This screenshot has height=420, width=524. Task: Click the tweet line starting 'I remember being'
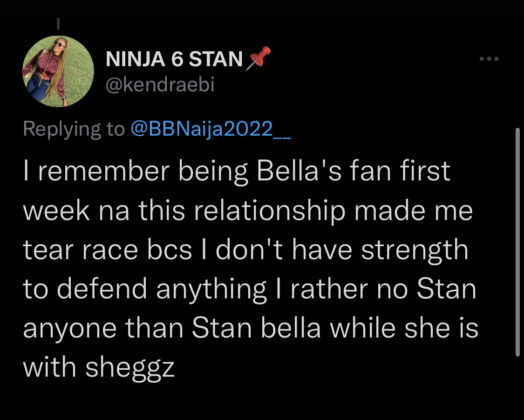point(237,172)
